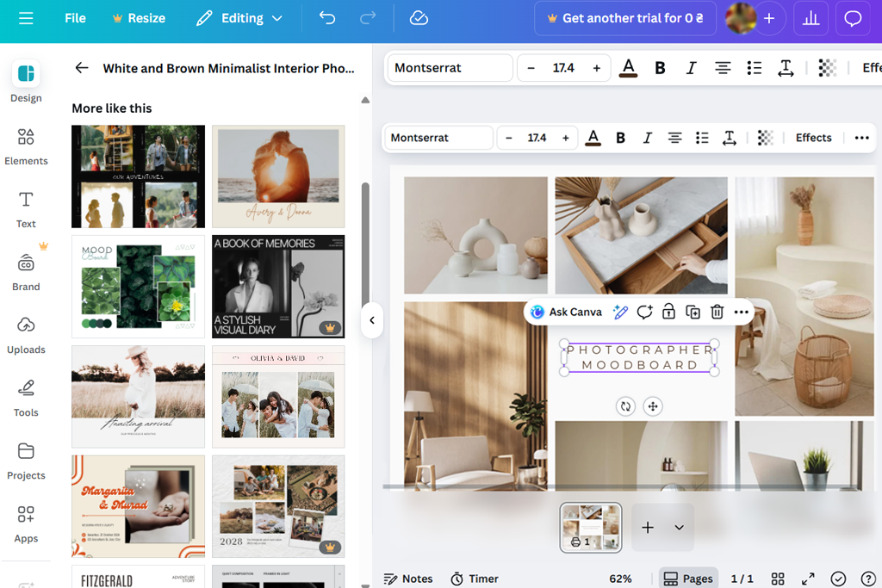Toggle italic in top toolbar
The width and height of the screenshot is (882, 588).
click(691, 68)
